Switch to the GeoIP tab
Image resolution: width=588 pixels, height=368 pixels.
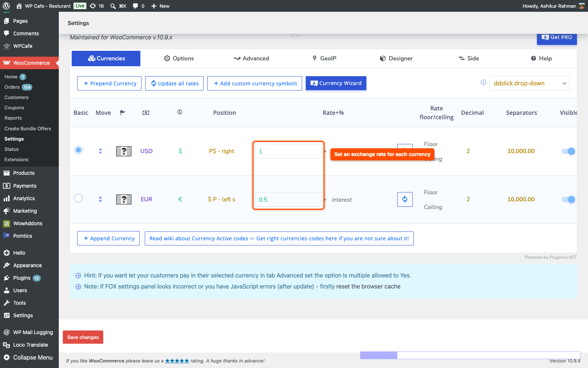[325, 59]
